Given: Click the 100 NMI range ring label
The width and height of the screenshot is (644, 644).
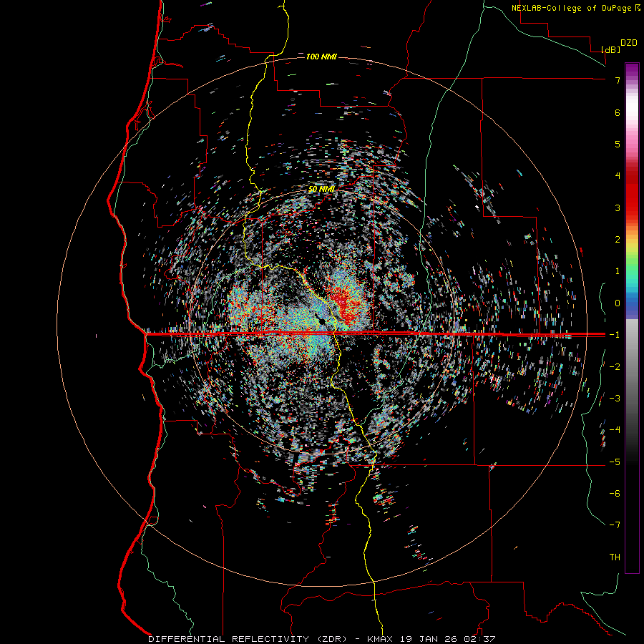Looking at the screenshot, I should 321,57.
